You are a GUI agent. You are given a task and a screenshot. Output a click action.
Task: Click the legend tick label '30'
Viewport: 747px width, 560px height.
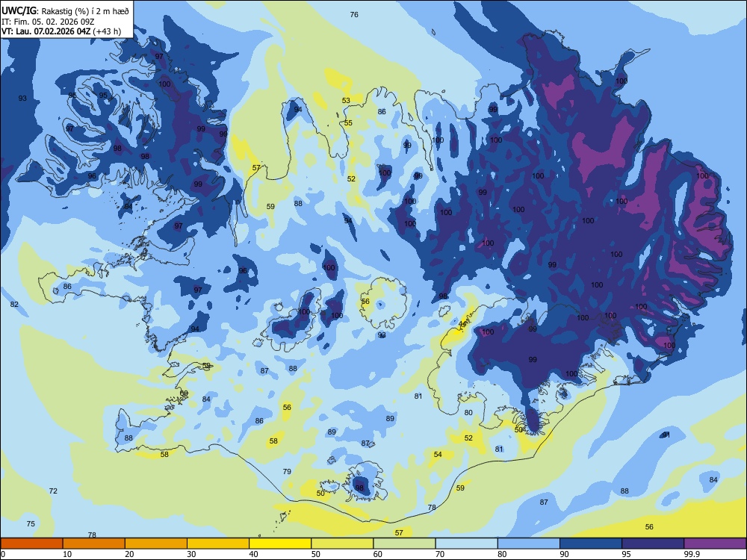click(x=191, y=554)
